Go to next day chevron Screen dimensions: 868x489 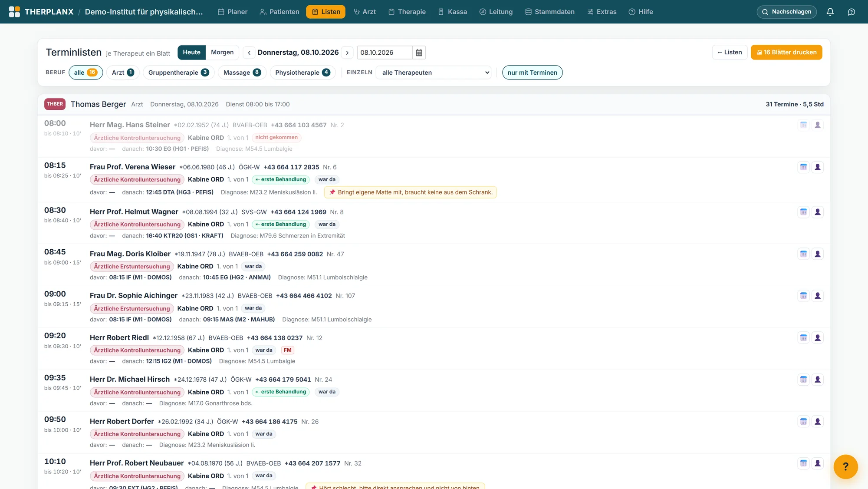tap(347, 53)
